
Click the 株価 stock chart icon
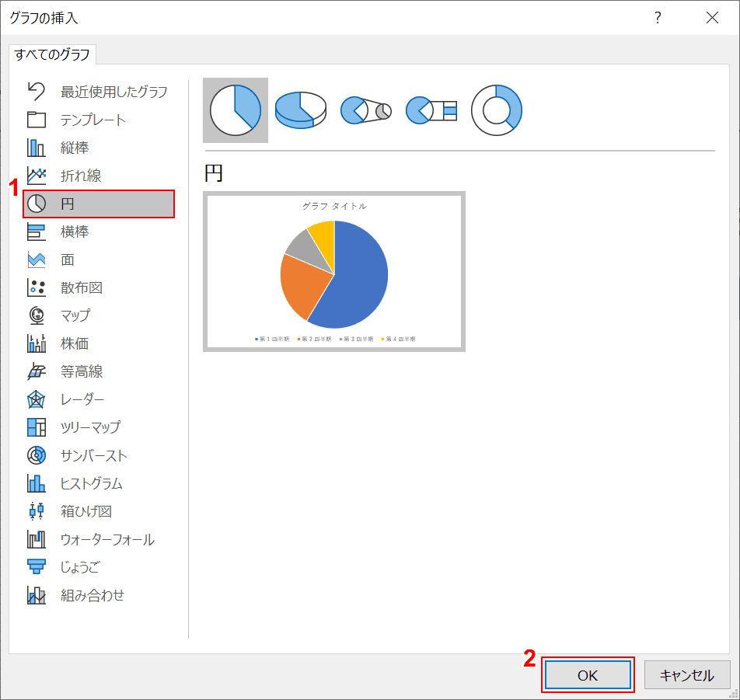point(37,343)
